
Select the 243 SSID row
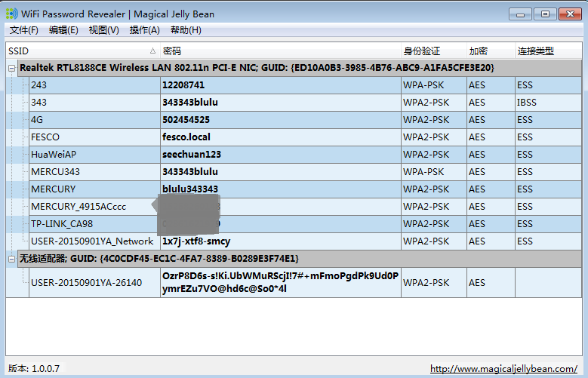coord(305,85)
